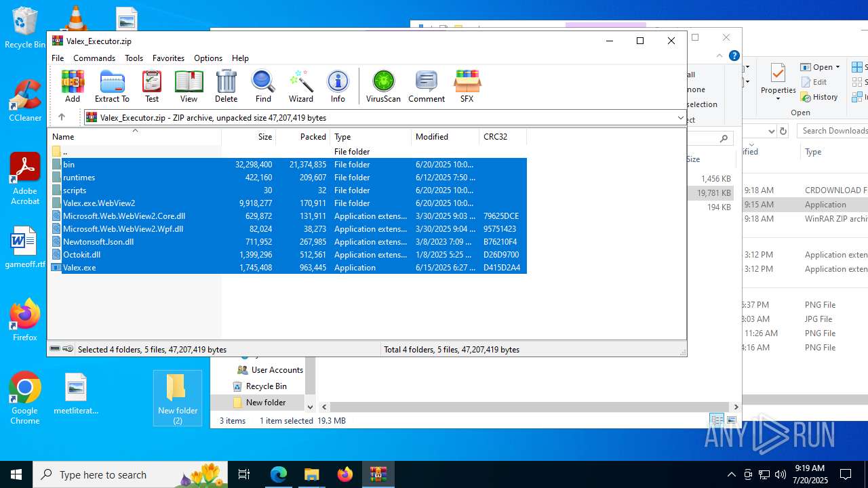Select Microsoft.Web.WebView2.Core.dll file

(x=289, y=216)
